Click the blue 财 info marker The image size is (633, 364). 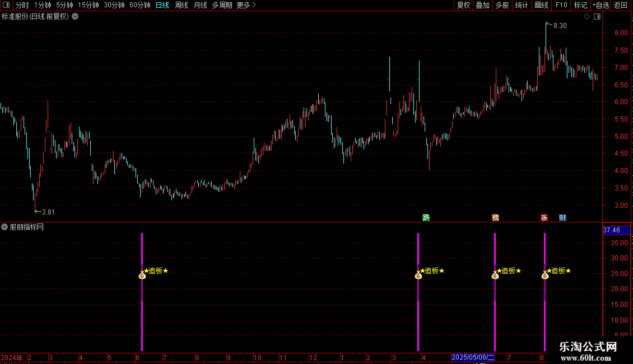pos(562,217)
